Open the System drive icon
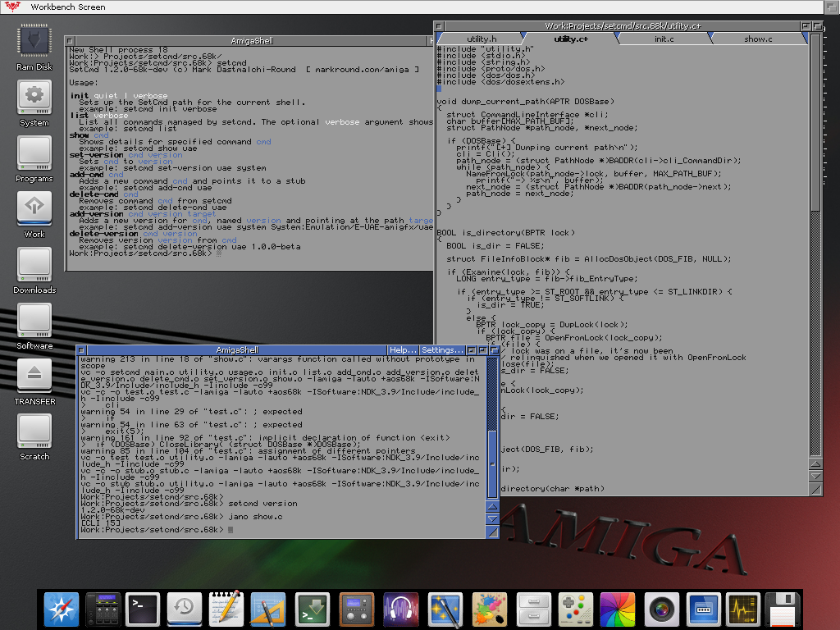Viewport: 840px width, 630px height. pyautogui.click(x=34, y=98)
